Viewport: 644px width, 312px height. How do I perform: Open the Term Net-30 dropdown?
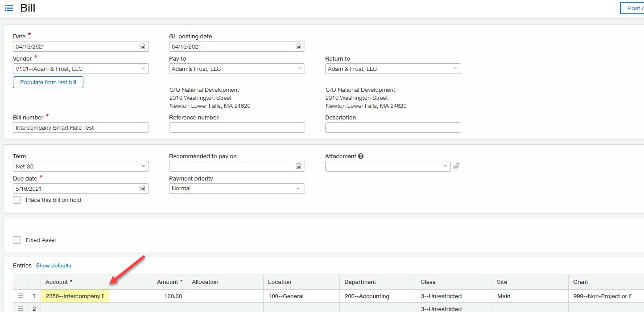[143, 166]
